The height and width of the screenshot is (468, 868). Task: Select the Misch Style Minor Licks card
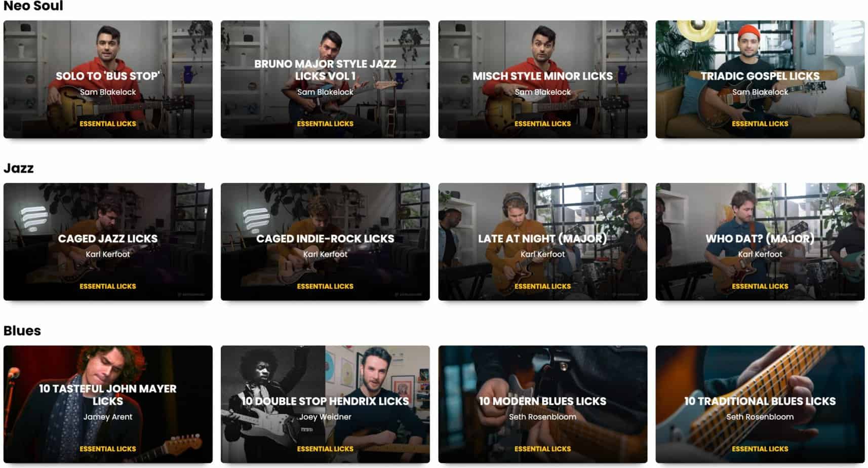[542, 79]
